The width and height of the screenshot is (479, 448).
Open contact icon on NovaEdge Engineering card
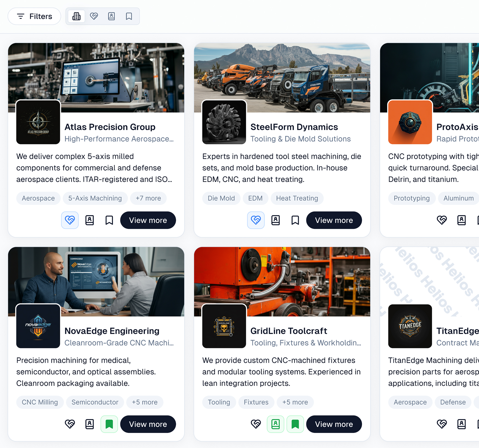click(90, 424)
